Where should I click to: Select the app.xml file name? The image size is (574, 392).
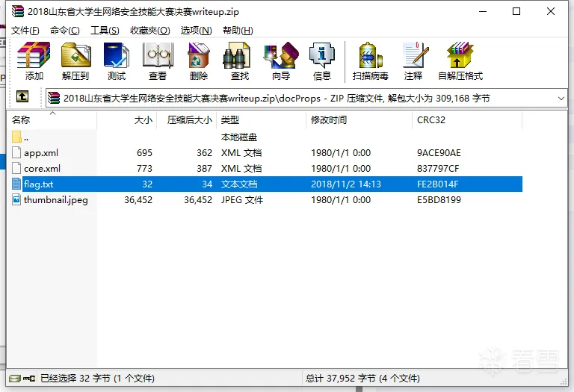click(41, 153)
